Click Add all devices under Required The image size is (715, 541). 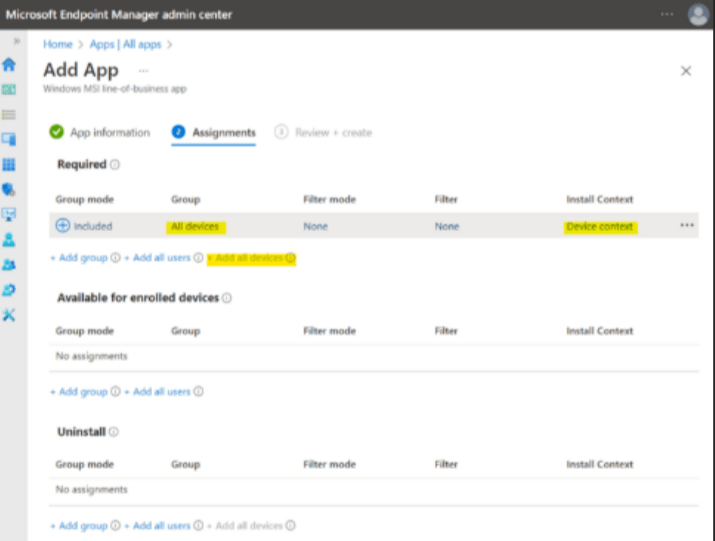pyautogui.click(x=250, y=258)
